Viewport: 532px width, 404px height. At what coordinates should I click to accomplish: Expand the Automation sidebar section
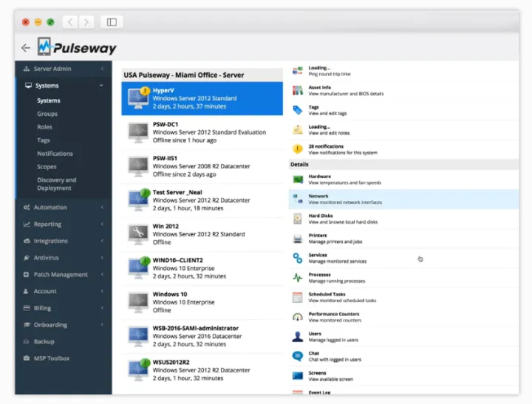coord(63,208)
